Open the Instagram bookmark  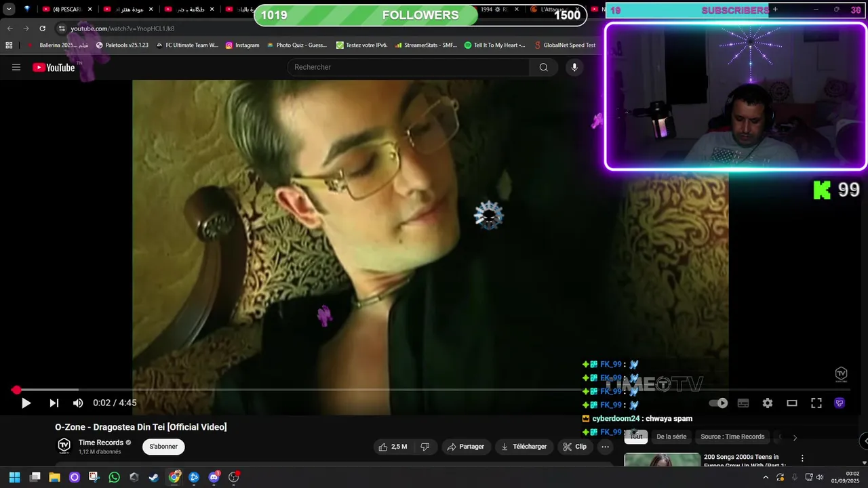[243, 45]
